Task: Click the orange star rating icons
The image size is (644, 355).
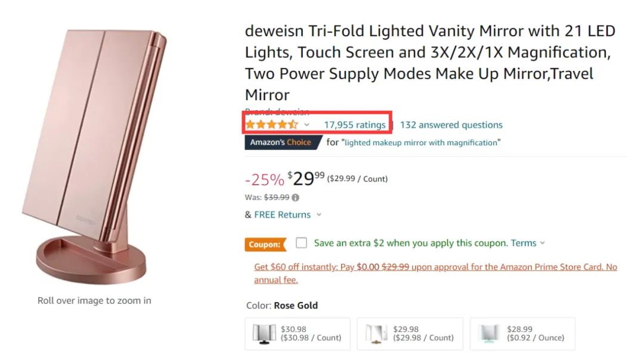Action: [271, 124]
